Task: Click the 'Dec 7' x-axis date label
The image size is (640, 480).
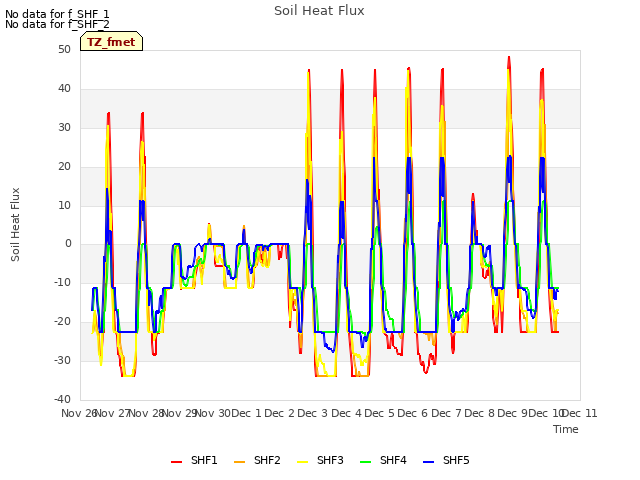Action: pyautogui.click(x=446, y=413)
